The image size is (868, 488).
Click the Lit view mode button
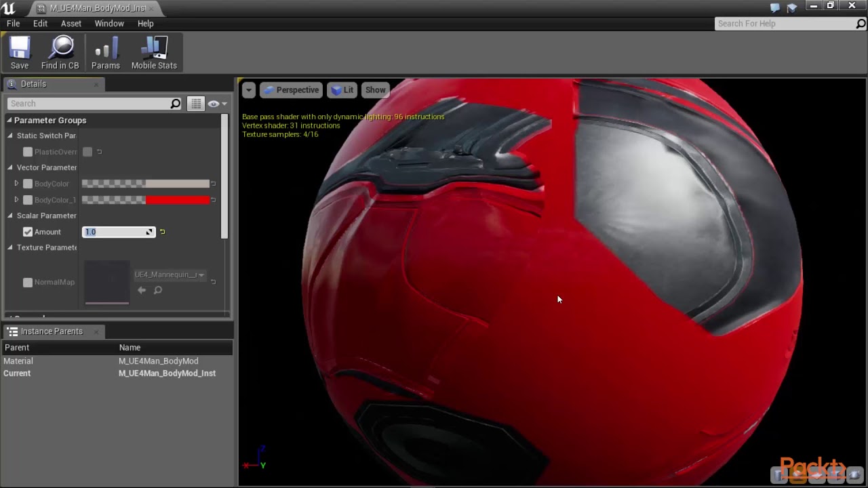coord(342,90)
